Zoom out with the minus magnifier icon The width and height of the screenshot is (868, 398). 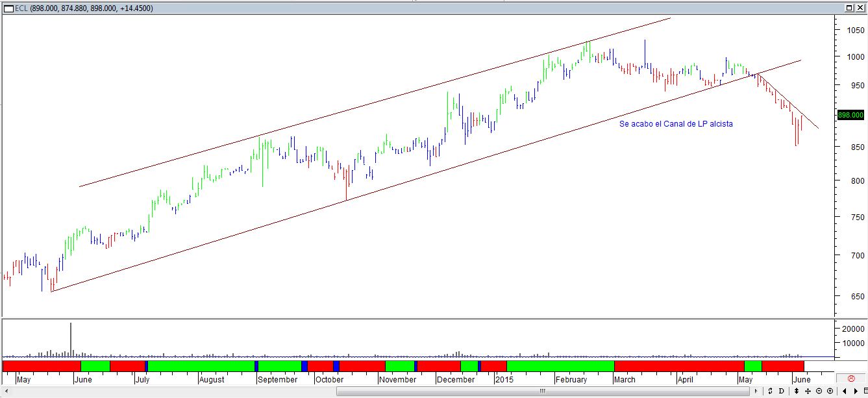819,391
